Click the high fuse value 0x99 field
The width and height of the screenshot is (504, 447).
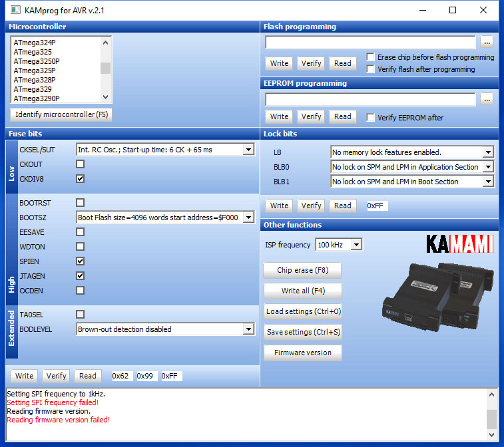tap(146, 376)
